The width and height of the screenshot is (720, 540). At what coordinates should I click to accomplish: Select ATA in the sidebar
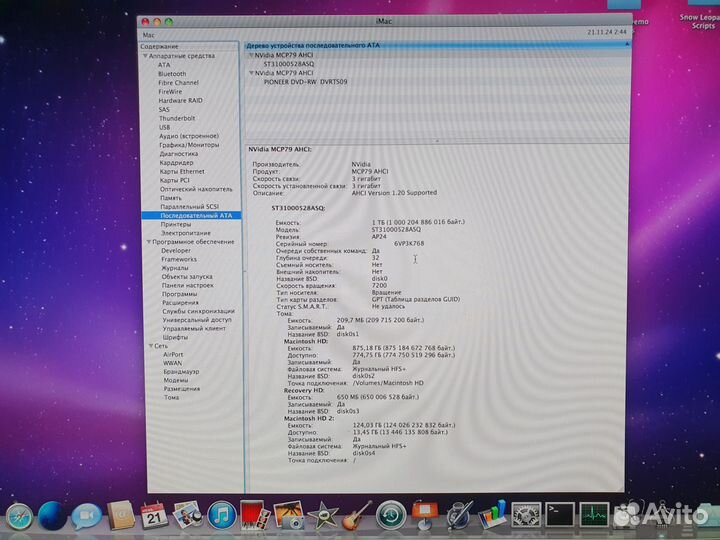click(164, 65)
